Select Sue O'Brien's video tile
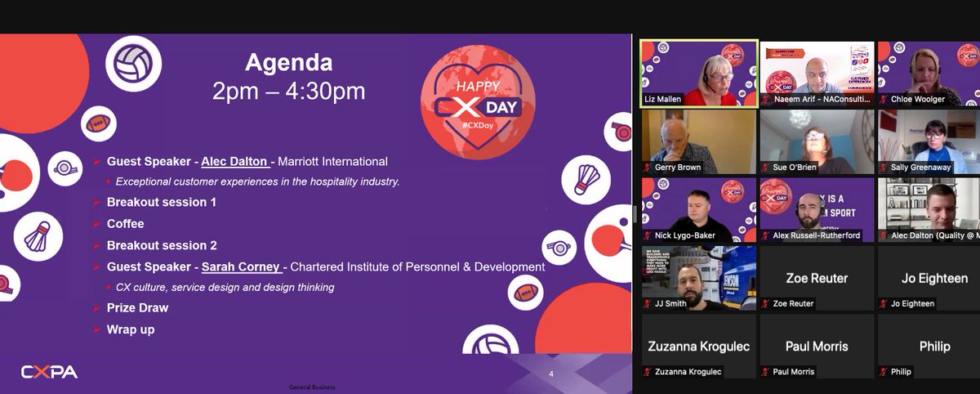 817,141
